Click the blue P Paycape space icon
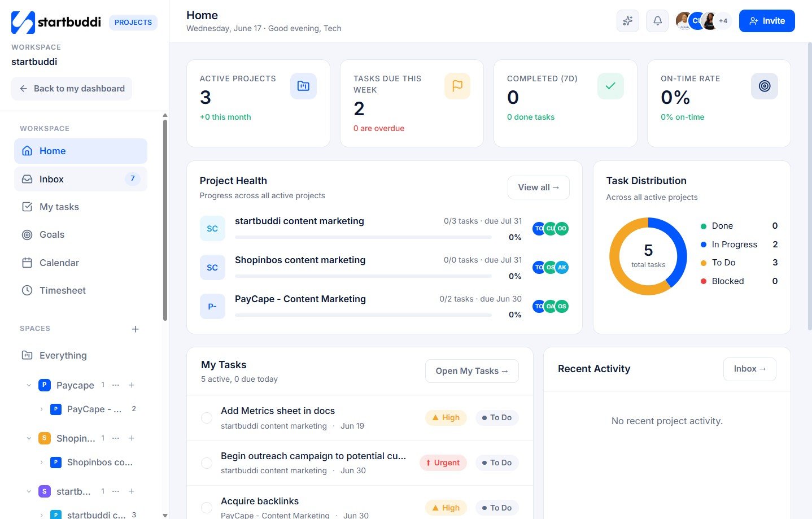This screenshot has height=519, width=812. tap(44, 385)
